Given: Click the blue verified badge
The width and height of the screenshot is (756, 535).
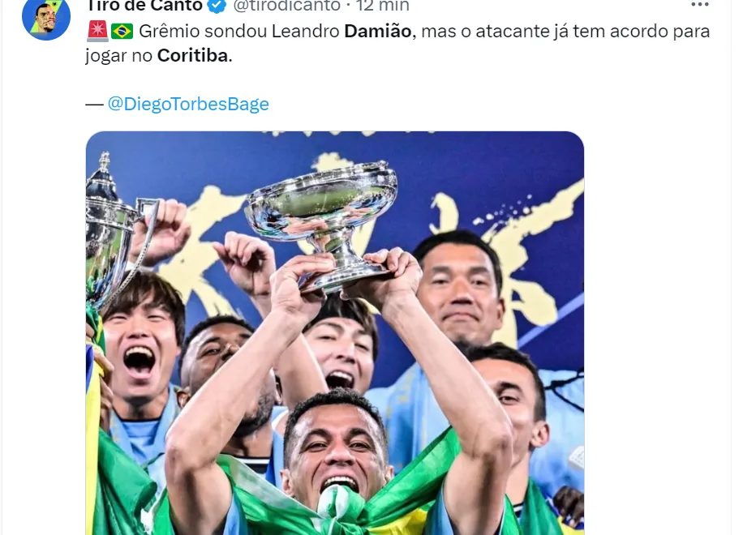Looking at the screenshot, I should click(217, 6).
